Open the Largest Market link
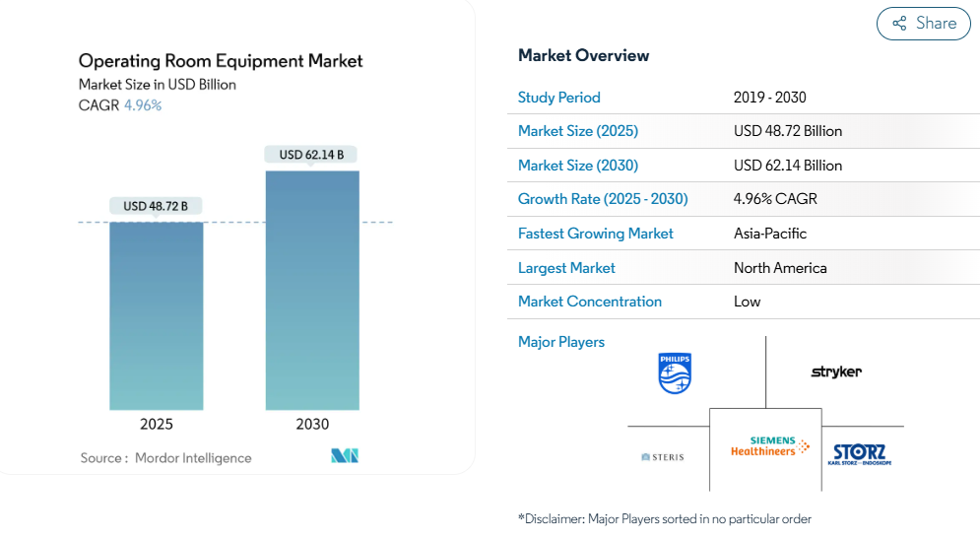Viewport: 980px width, 541px height. click(566, 268)
